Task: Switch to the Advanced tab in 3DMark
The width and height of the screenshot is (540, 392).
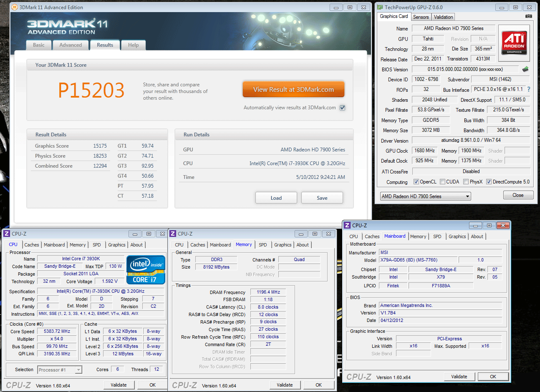Action: 71,45
